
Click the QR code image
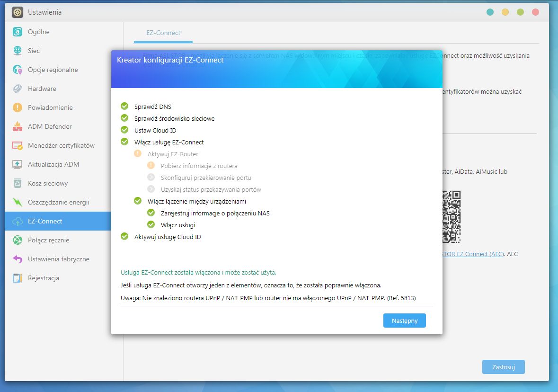coord(452,217)
